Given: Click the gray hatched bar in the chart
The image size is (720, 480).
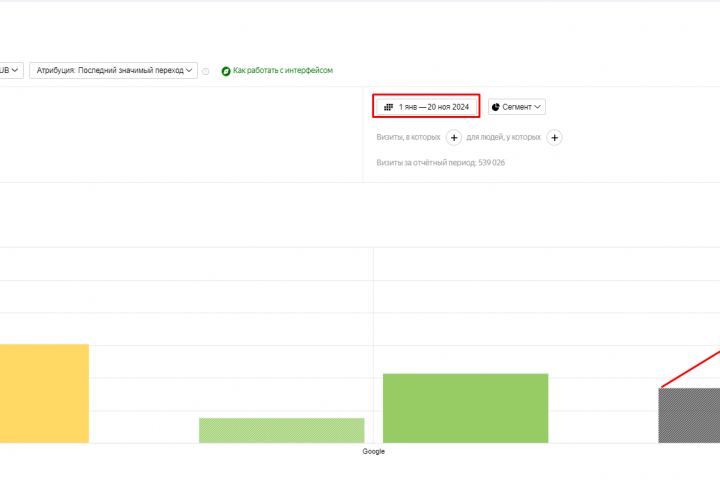Looking at the screenshot, I should (689, 415).
